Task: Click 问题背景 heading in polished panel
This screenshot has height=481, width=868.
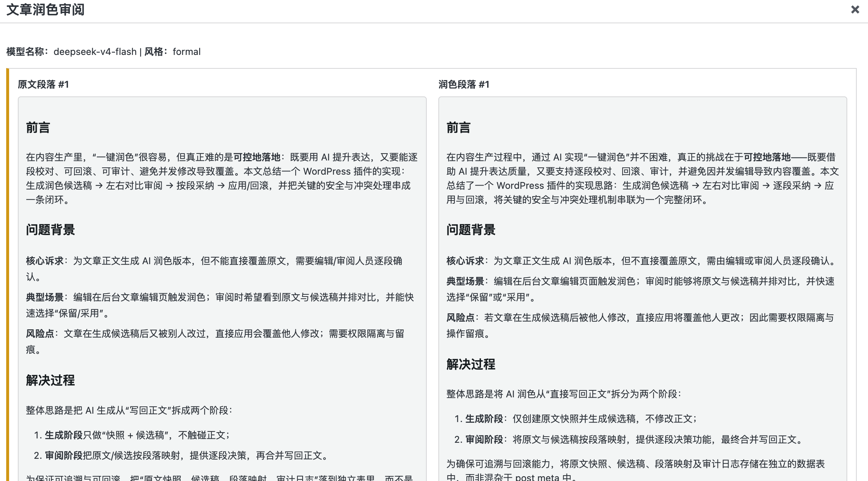Action: (x=471, y=230)
